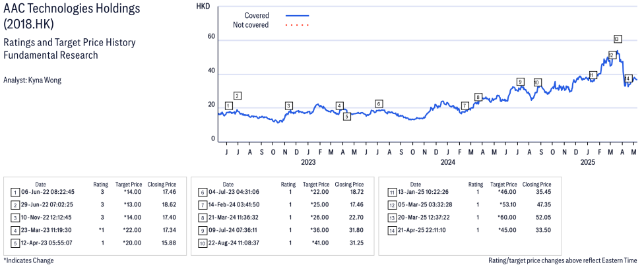
Task: Click chart marker 2 above the price line
Action: pyautogui.click(x=237, y=96)
